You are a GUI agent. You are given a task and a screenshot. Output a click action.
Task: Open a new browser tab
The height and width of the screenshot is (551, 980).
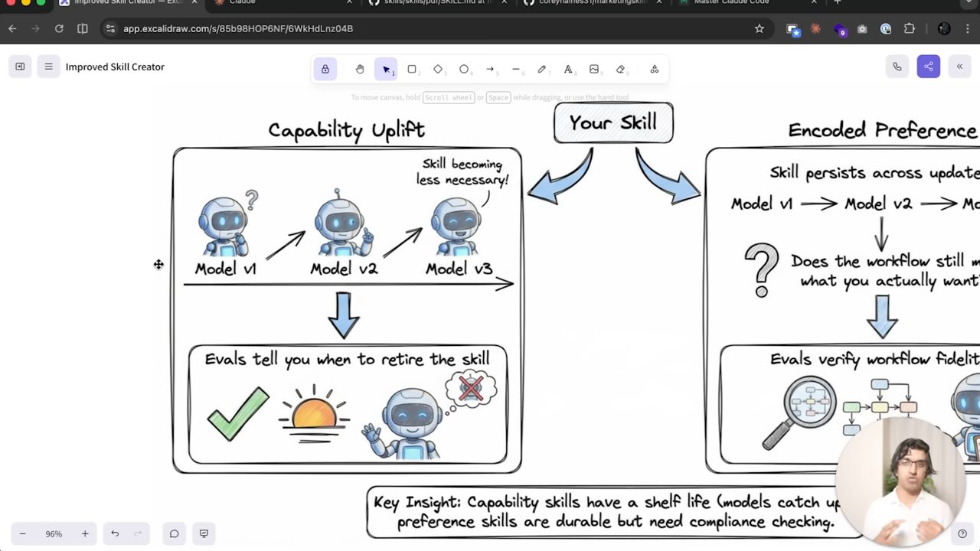pos(837,2)
